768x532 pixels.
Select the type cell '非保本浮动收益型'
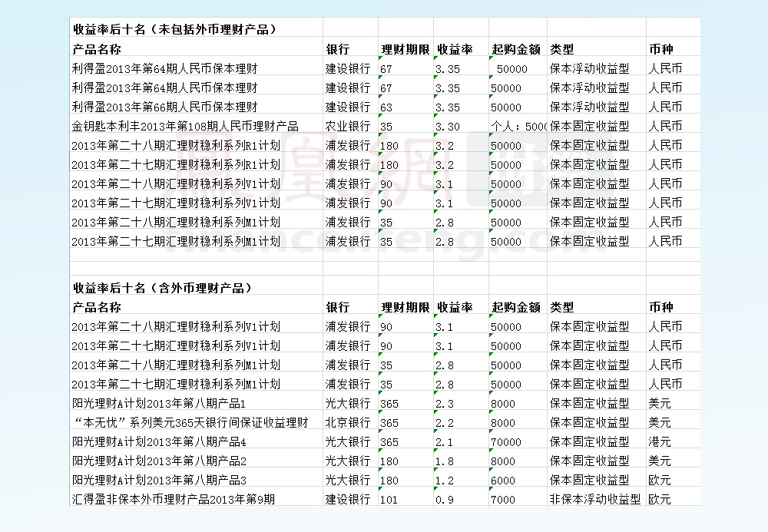click(595, 499)
